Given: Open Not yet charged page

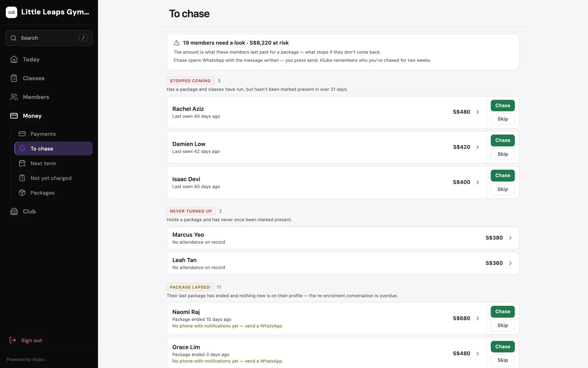Looking at the screenshot, I should pos(54,178).
